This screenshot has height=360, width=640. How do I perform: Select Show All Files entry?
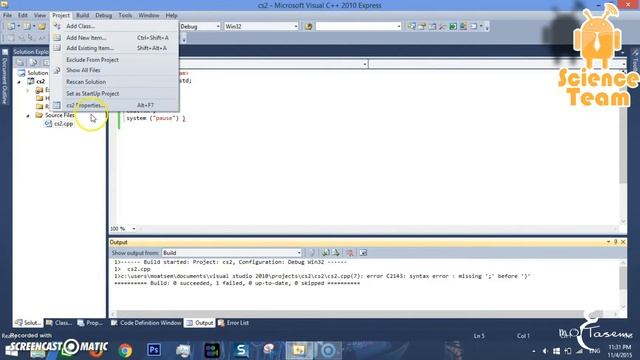pos(115,70)
